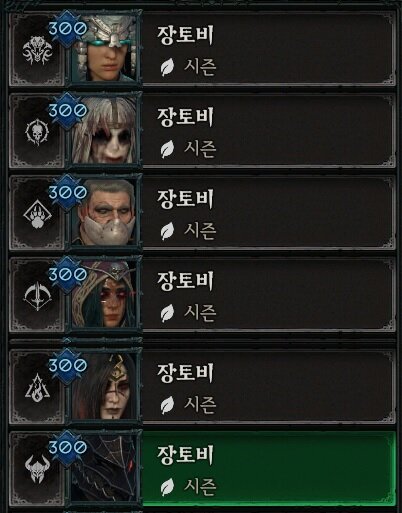Viewport: 402px width, 513px height.
Task: Click the Rogue bow and dagger icon
Action: (x=37, y=296)
